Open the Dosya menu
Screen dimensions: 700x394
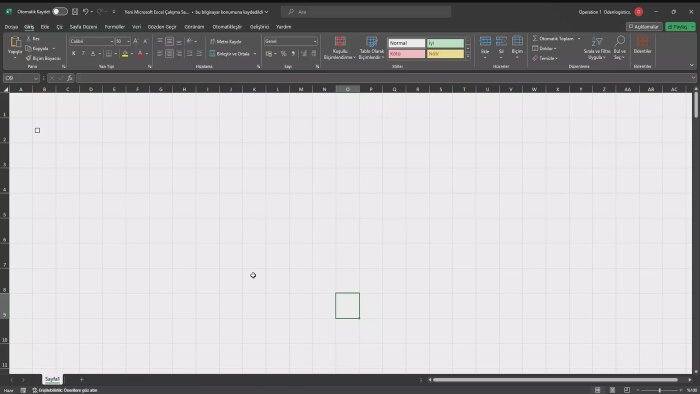pos(11,27)
